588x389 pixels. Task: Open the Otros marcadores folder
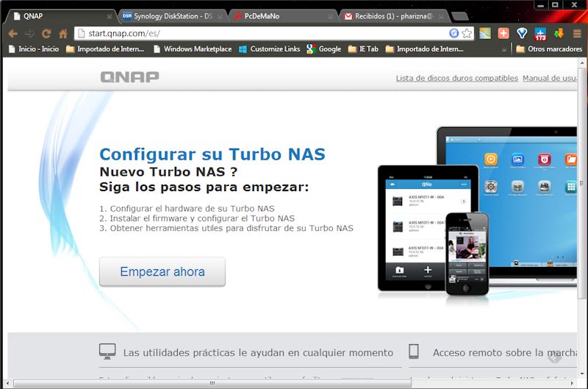pos(549,49)
